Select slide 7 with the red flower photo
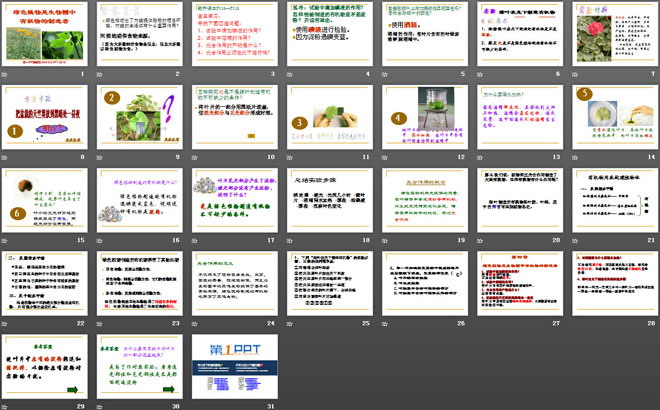Viewport: 660px width, 410px height. (x=613, y=35)
